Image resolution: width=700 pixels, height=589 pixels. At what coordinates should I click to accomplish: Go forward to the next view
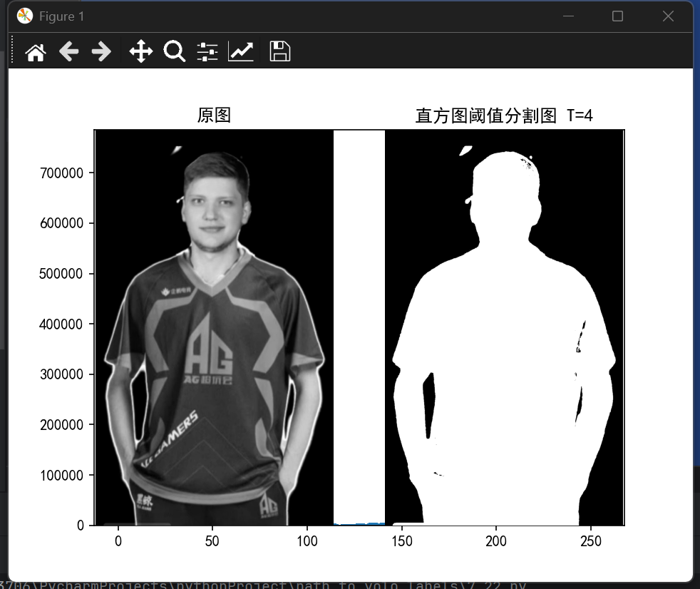pyautogui.click(x=102, y=51)
